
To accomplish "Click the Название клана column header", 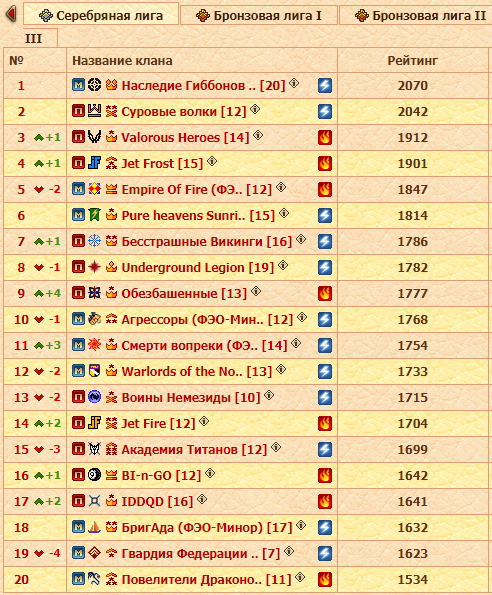I will (x=122, y=60).
